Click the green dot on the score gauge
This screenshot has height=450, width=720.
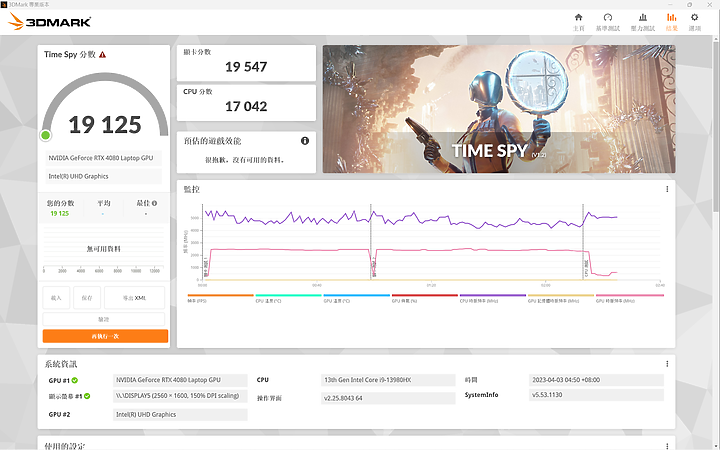tap(45, 135)
